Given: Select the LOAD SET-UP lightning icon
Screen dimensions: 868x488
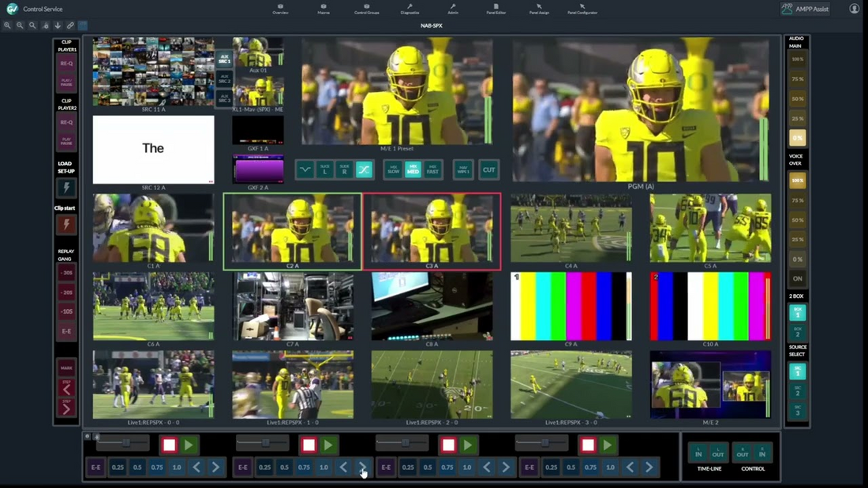Looking at the screenshot, I should pyautogui.click(x=66, y=187).
